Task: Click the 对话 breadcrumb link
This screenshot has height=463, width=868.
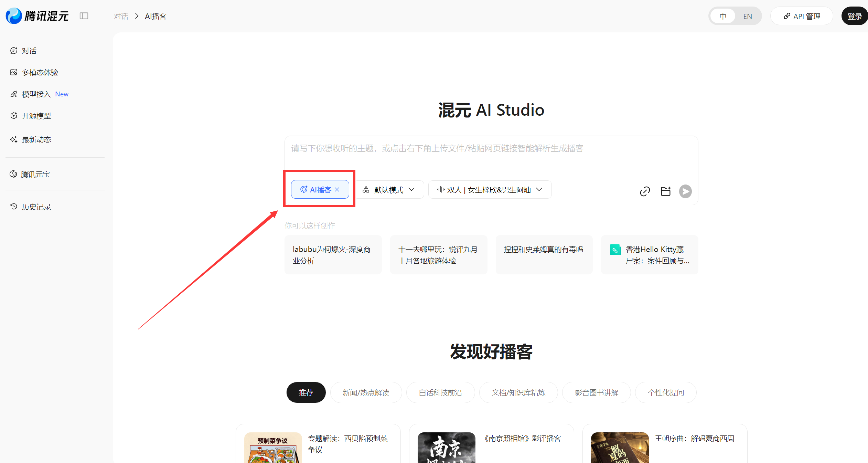Action: (121, 16)
